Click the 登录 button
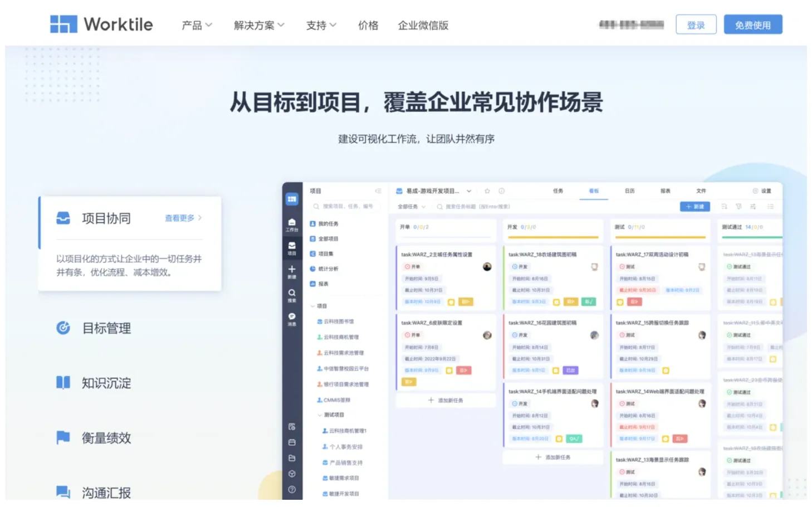Viewport: 812px width, 507px height. click(696, 25)
